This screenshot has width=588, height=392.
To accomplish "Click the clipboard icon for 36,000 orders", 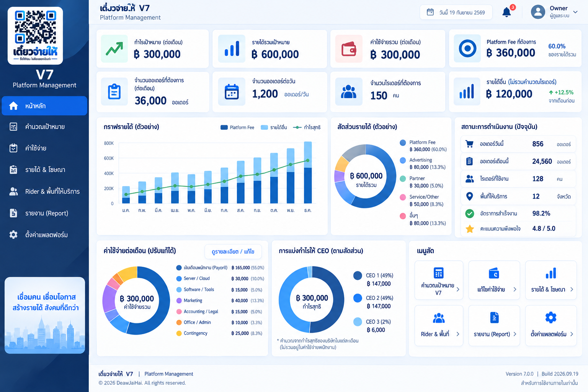I will coord(114,92).
